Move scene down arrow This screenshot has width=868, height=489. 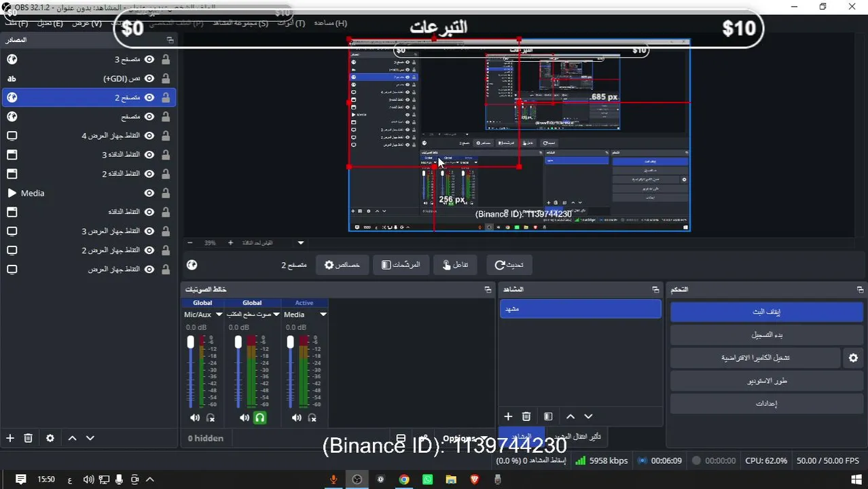click(x=588, y=416)
